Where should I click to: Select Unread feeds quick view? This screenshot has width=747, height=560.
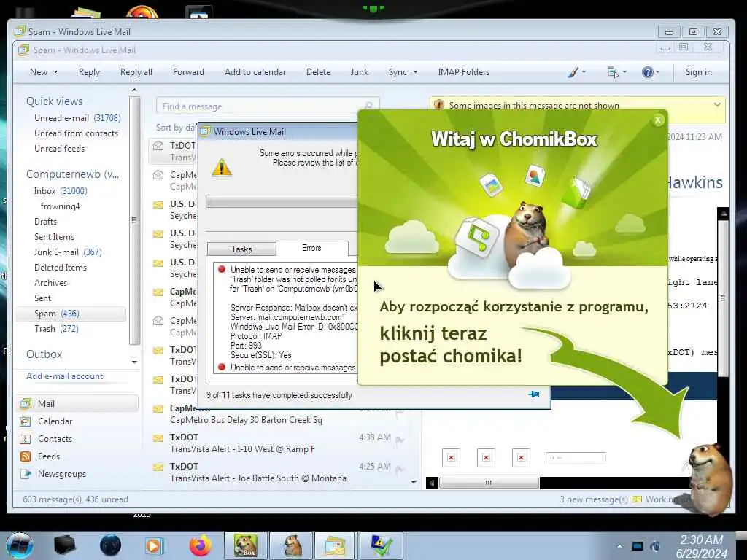60,149
